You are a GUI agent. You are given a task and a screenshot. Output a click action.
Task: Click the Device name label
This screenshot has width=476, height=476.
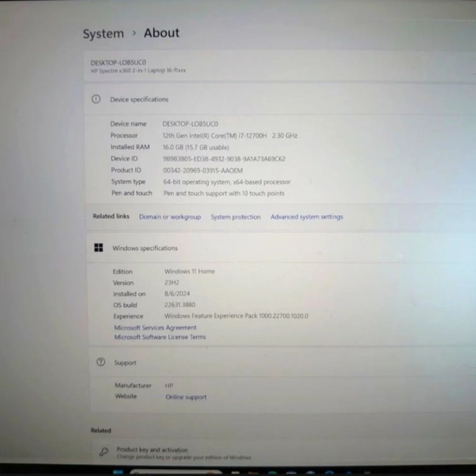pos(129,124)
